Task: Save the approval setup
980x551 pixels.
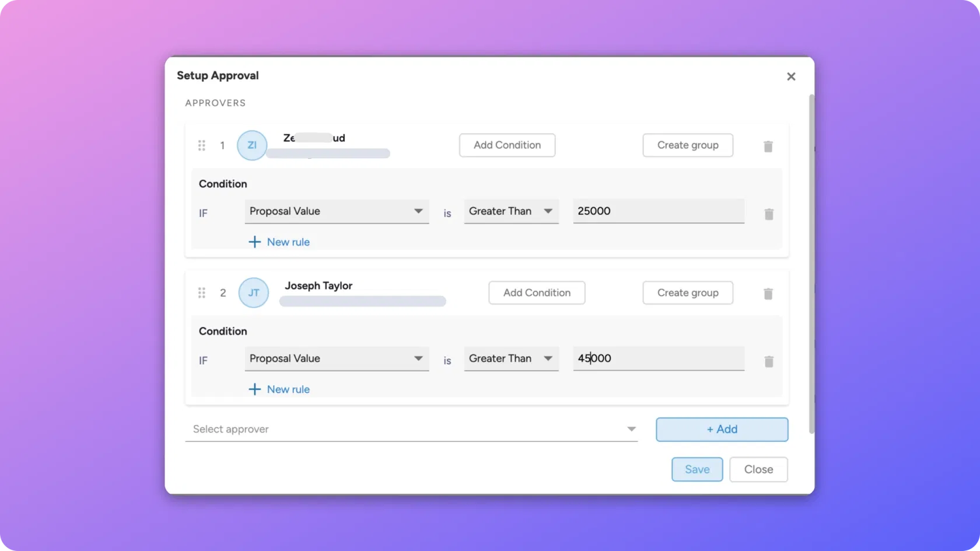Action: point(696,469)
